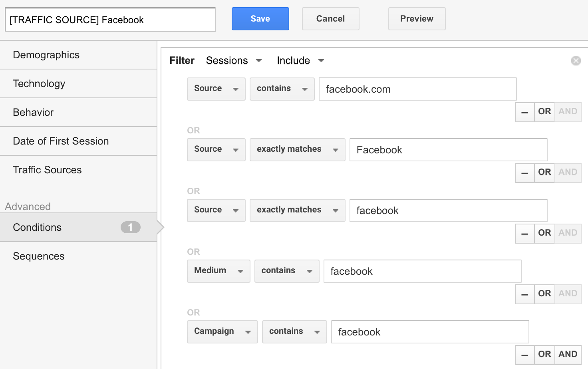Add OR condition after lowercase facebook Source row
The height and width of the screenshot is (369, 588).
pos(544,233)
